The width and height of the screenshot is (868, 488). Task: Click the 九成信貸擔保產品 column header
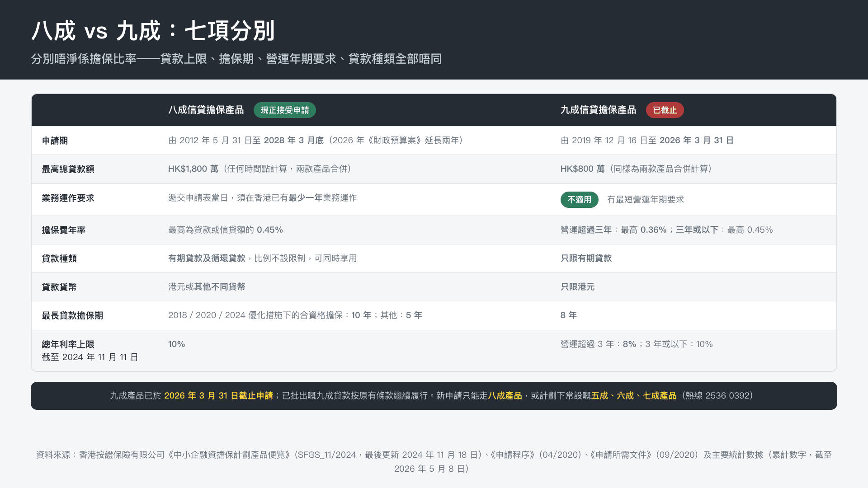tap(598, 110)
